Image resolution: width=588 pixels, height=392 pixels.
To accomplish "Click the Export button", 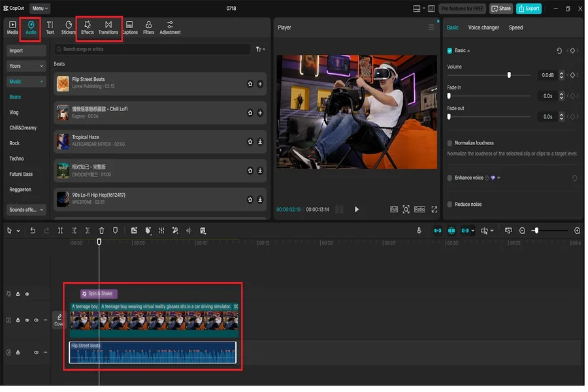I will click(528, 8).
